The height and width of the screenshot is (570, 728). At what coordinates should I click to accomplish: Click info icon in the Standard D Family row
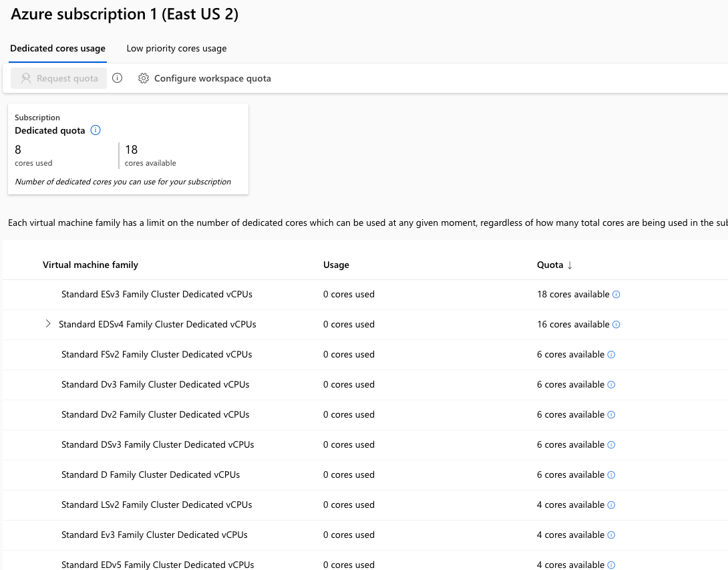[x=612, y=474]
